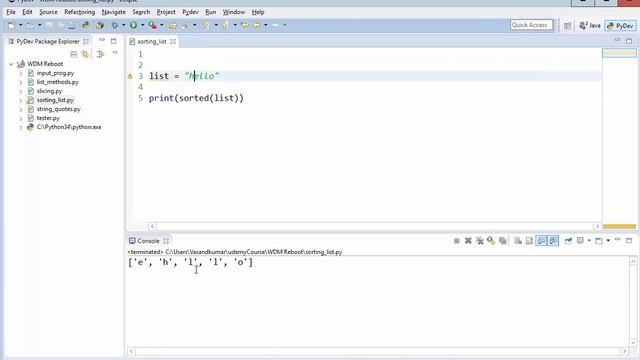Viewport: 640px width, 360px height.
Task: Open the Window menu
Action: [x=233, y=12]
